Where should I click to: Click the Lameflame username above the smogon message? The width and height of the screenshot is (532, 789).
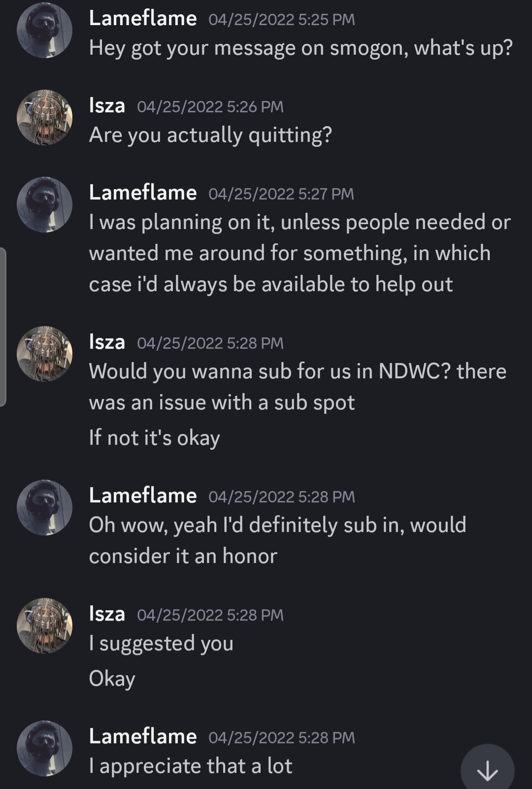tap(143, 19)
